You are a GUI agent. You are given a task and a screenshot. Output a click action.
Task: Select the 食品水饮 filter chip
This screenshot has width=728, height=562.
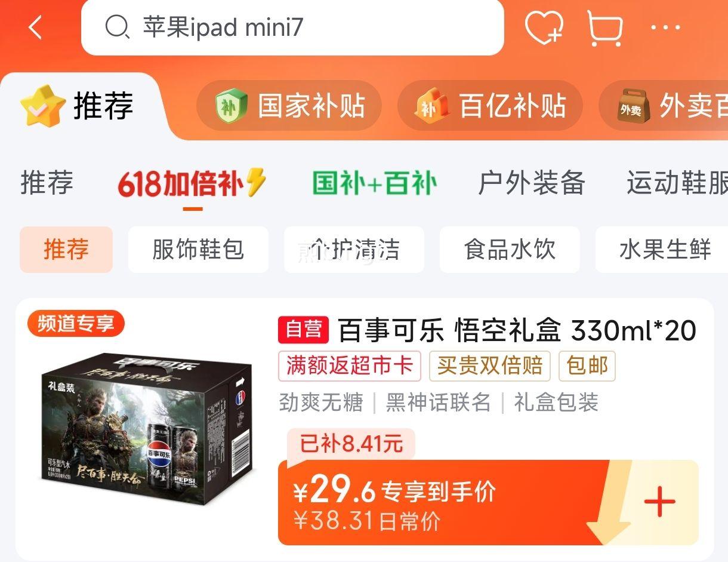[x=510, y=250]
